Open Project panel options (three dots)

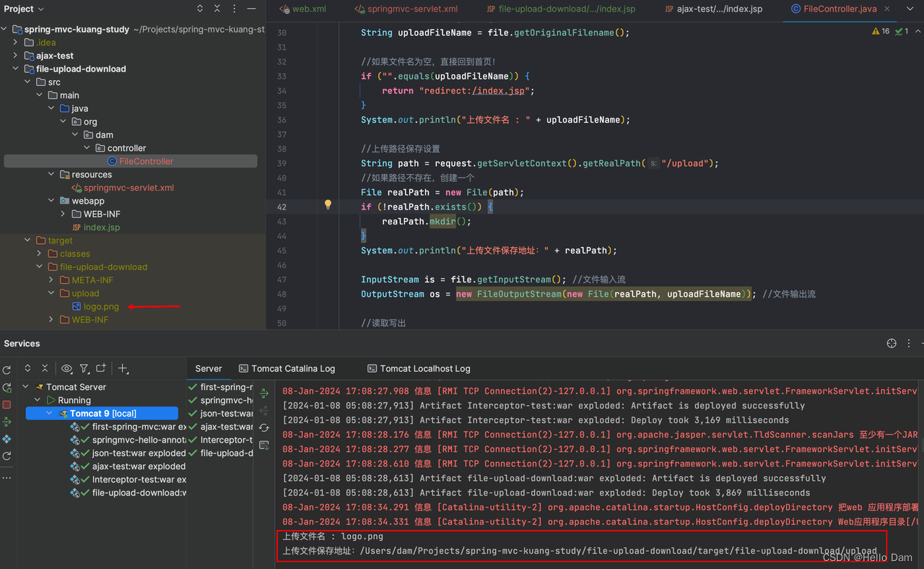(234, 9)
